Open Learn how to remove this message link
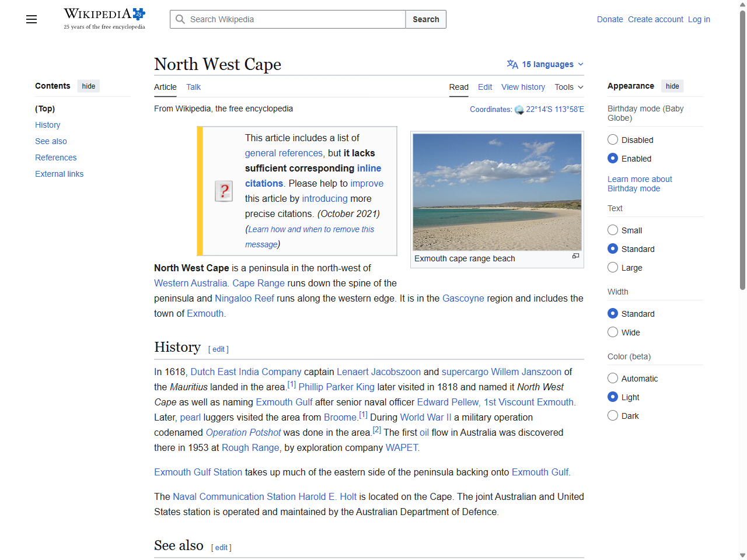Screen dimensions: 747x560 click(310, 237)
